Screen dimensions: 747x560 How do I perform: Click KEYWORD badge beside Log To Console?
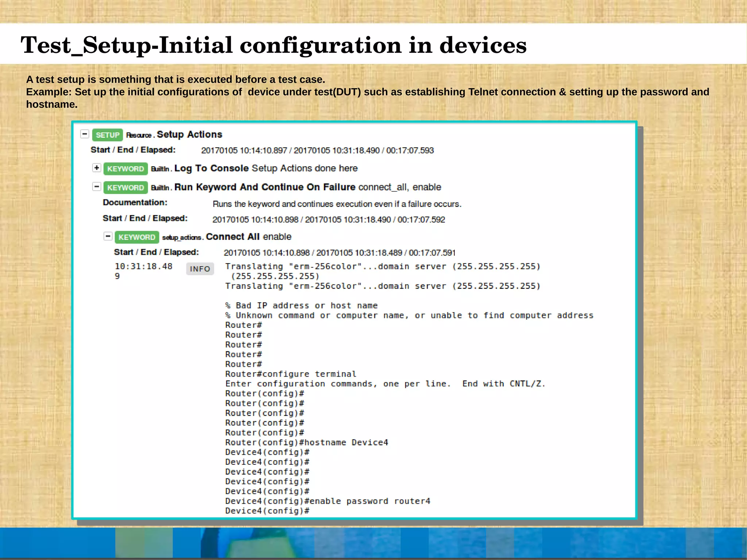(x=125, y=169)
